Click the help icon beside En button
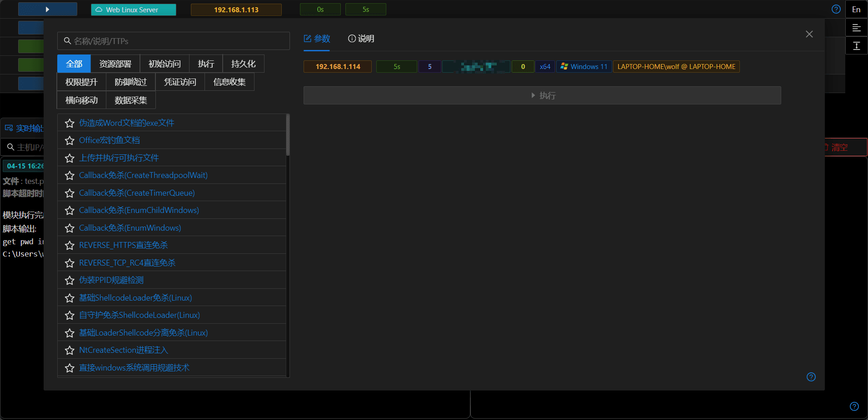This screenshot has width=868, height=420. coord(836,9)
